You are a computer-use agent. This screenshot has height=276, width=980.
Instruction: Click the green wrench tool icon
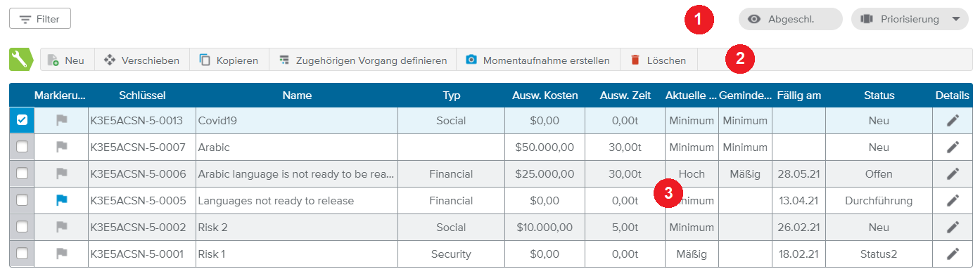pos(21,60)
